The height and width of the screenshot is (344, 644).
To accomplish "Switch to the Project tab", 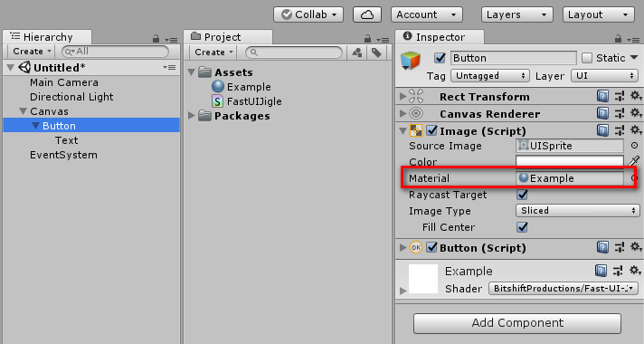I will 228,37.
